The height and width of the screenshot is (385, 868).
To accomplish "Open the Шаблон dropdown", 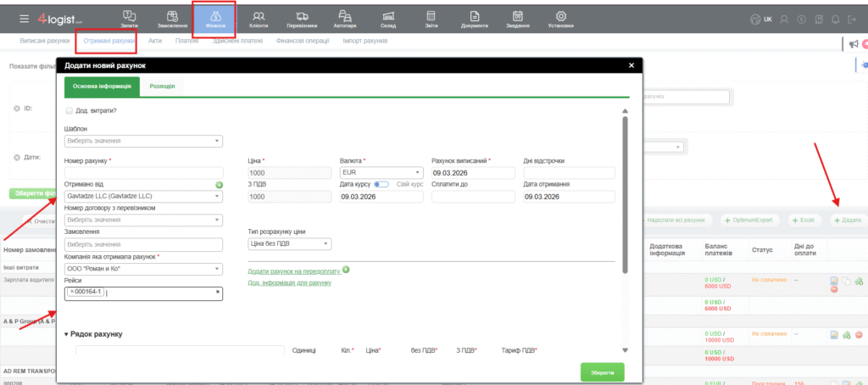I will (143, 141).
